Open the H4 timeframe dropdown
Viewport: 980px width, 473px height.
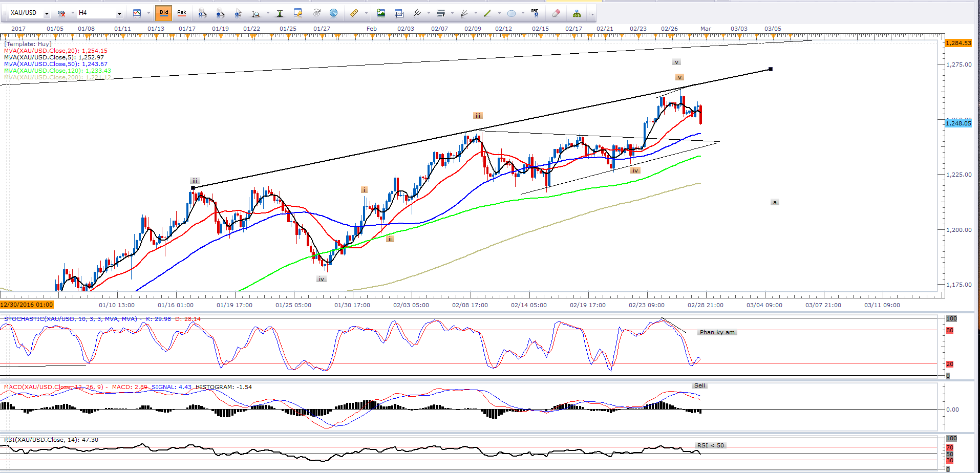[x=119, y=13]
